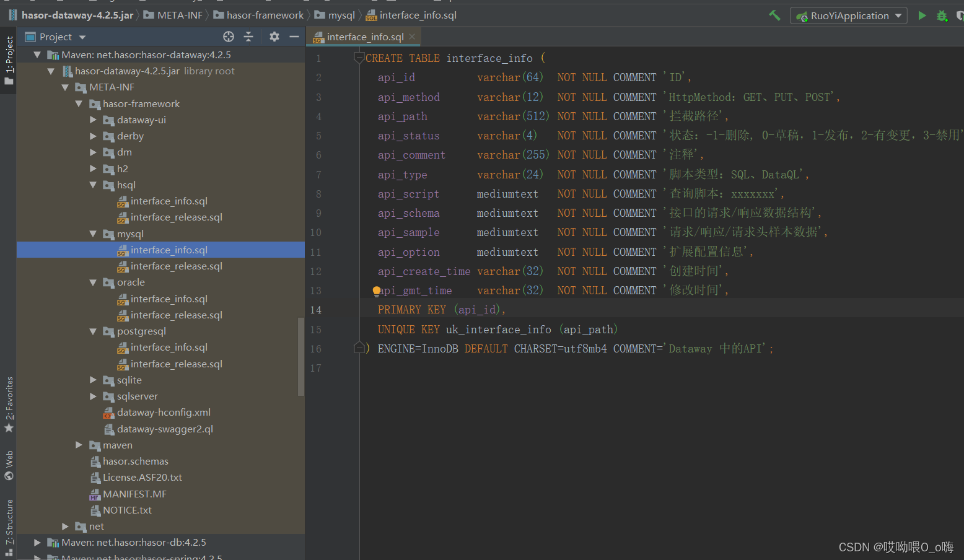
Task: Hide the Project panel with minimize icon
Action: coord(294,37)
